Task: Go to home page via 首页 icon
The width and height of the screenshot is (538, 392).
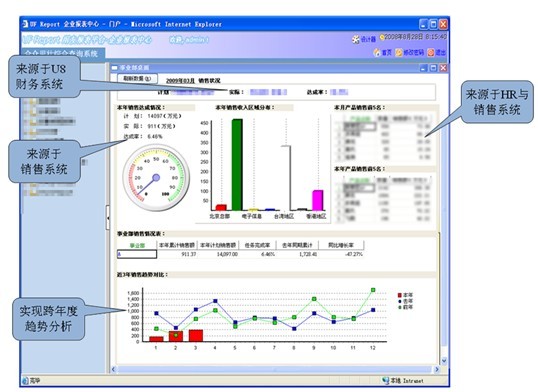Action: click(377, 53)
